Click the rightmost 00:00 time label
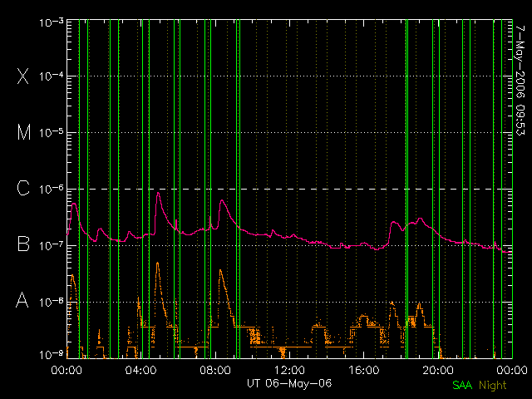Image resolution: width=532 pixels, height=399 pixels. [x=512, y=370]
